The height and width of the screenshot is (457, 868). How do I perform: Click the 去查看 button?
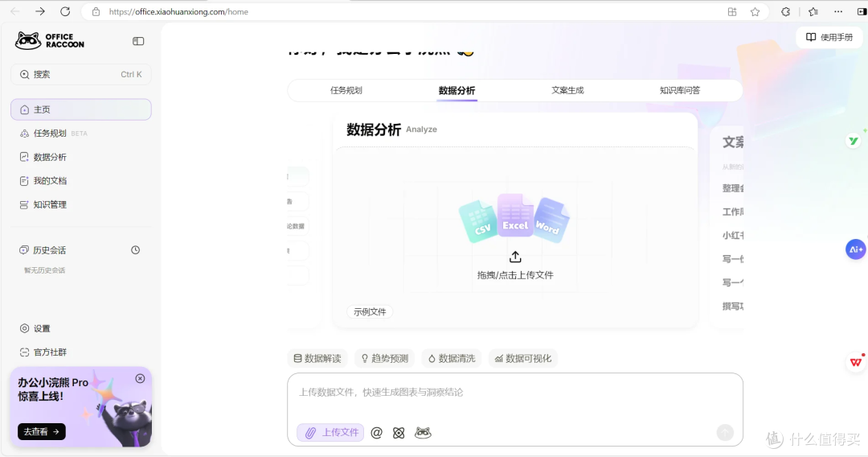(x=42, y=431)
